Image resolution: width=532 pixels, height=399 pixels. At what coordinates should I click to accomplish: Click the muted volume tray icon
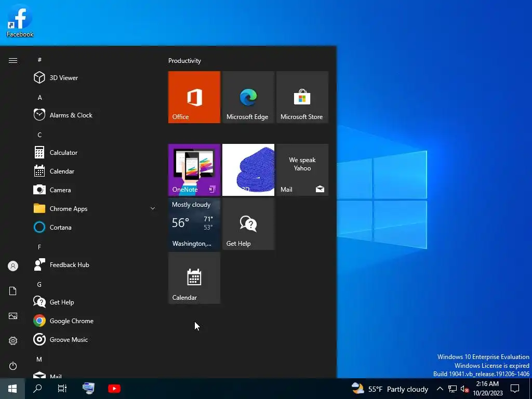click(x=465, y=389)
